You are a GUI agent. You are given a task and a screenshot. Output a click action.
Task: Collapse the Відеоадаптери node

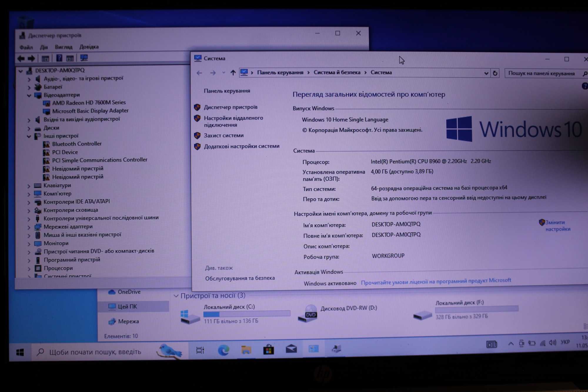tap(29, 95)
